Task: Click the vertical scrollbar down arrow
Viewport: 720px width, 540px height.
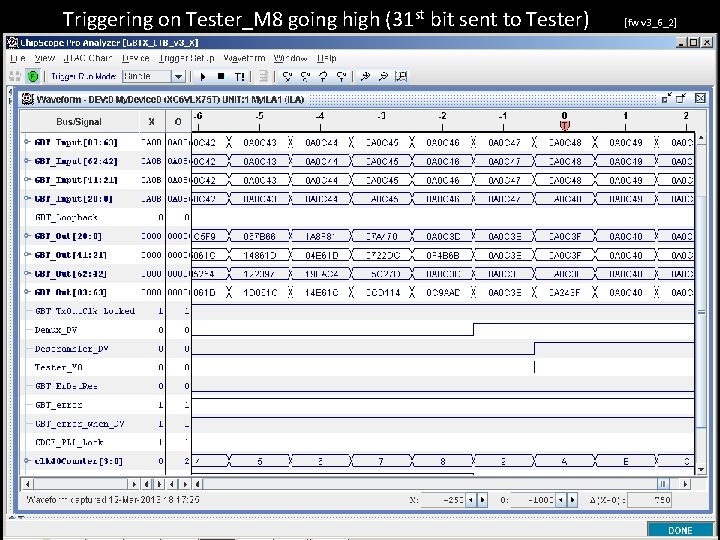Action: 701,469
